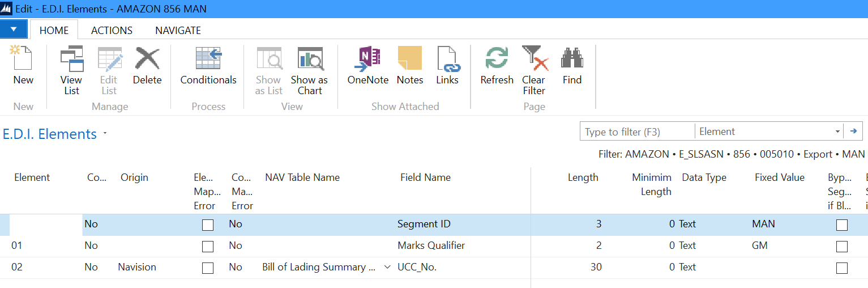The image size is (868, 288).
Task: Sort by Data Type column header
Action: click(704, 177)
